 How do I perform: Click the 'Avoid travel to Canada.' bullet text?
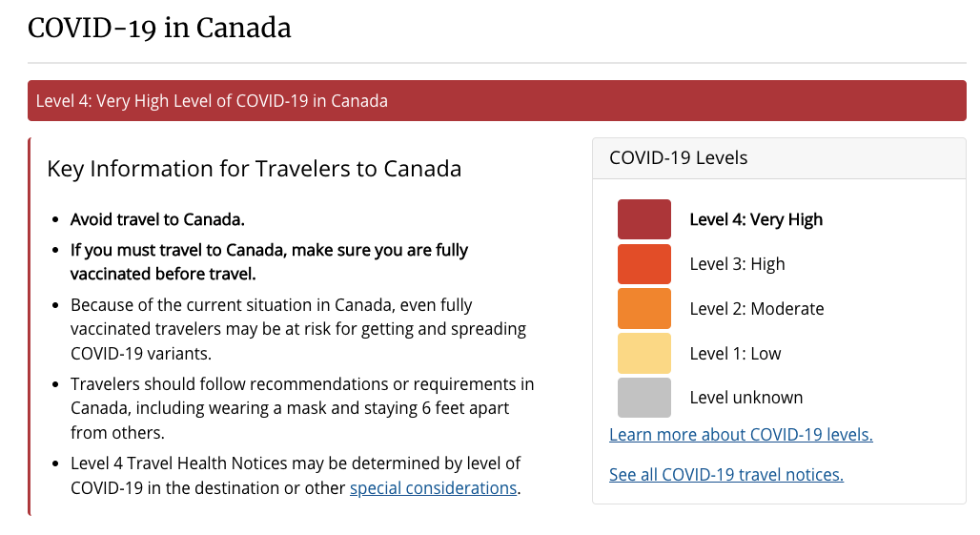157,219
